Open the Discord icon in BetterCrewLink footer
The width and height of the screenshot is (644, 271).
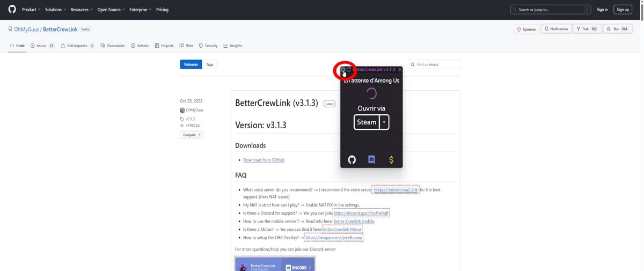(371, 160)
